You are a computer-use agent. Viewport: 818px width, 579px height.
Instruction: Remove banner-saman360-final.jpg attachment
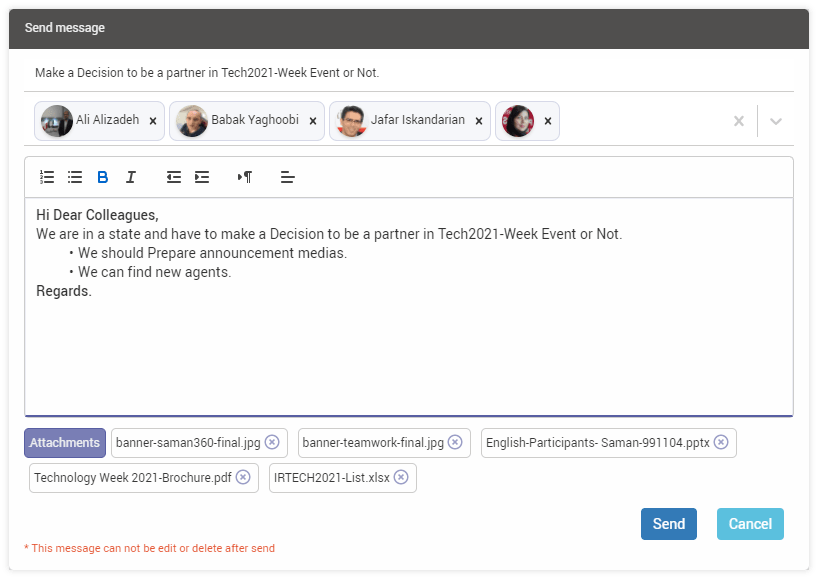[272, 442]
